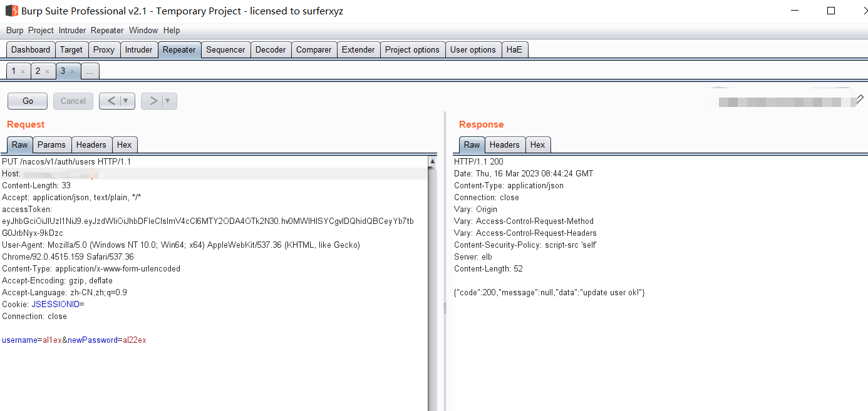Click the 'Server: elb' response header
This screenshot has height=411, width=868.
(x=473, y=256)
